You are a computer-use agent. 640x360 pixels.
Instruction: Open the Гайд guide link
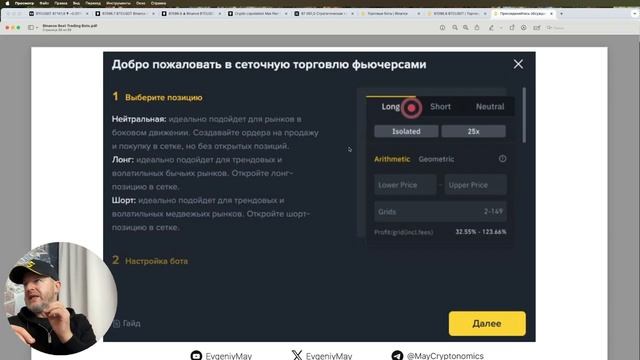pyautogui.click(x=127, y=323)
